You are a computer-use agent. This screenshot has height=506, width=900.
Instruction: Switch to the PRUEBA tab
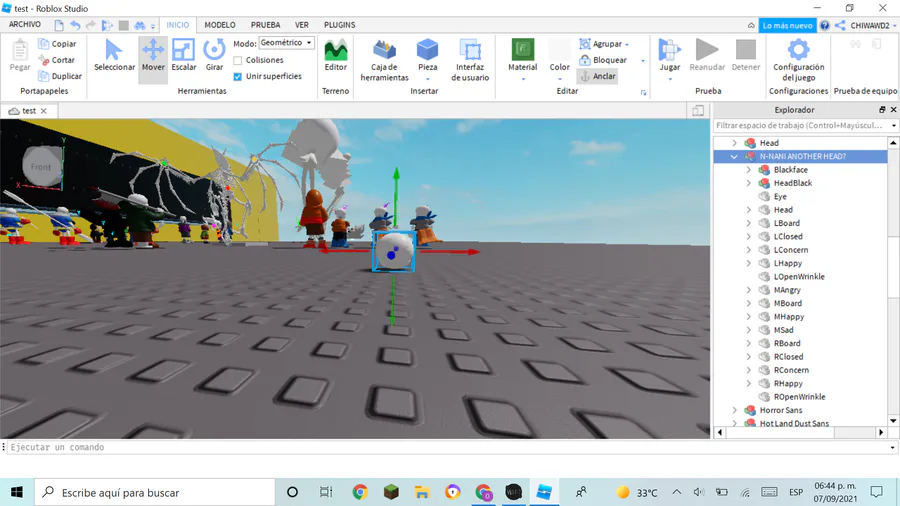coord(265,25)
